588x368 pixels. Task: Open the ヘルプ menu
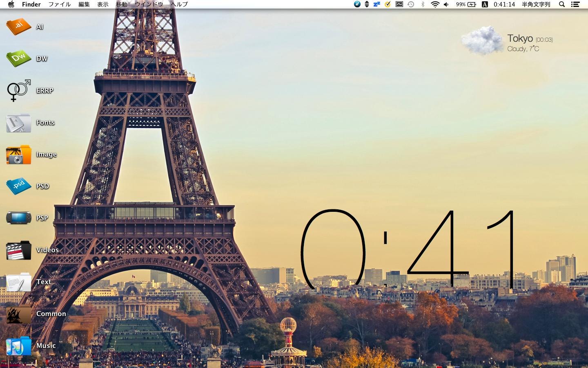179,4
